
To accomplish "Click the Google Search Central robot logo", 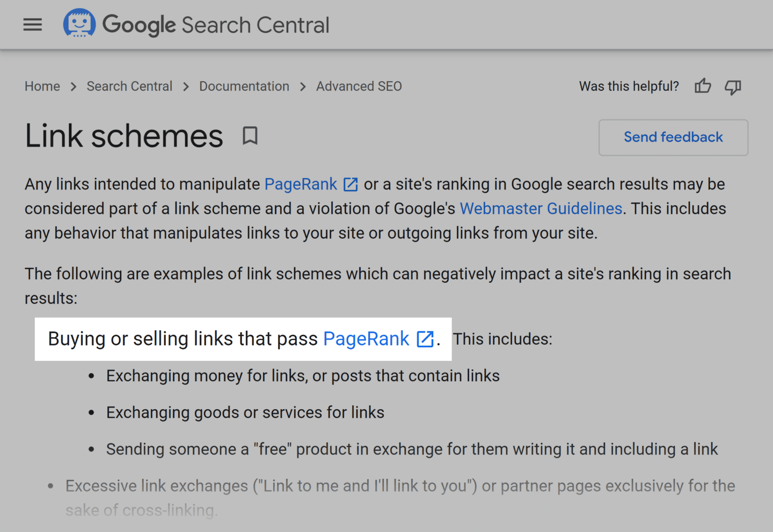I will point(79,24).
